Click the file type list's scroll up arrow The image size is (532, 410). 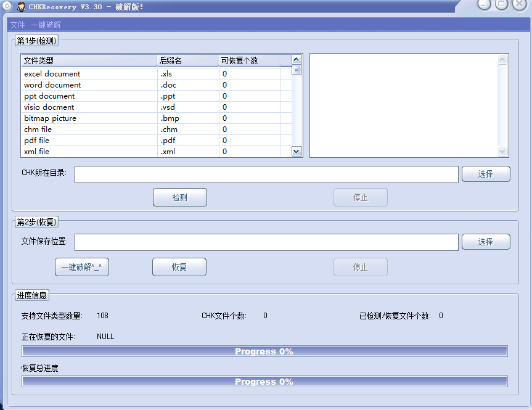click(x=297, y=60)
